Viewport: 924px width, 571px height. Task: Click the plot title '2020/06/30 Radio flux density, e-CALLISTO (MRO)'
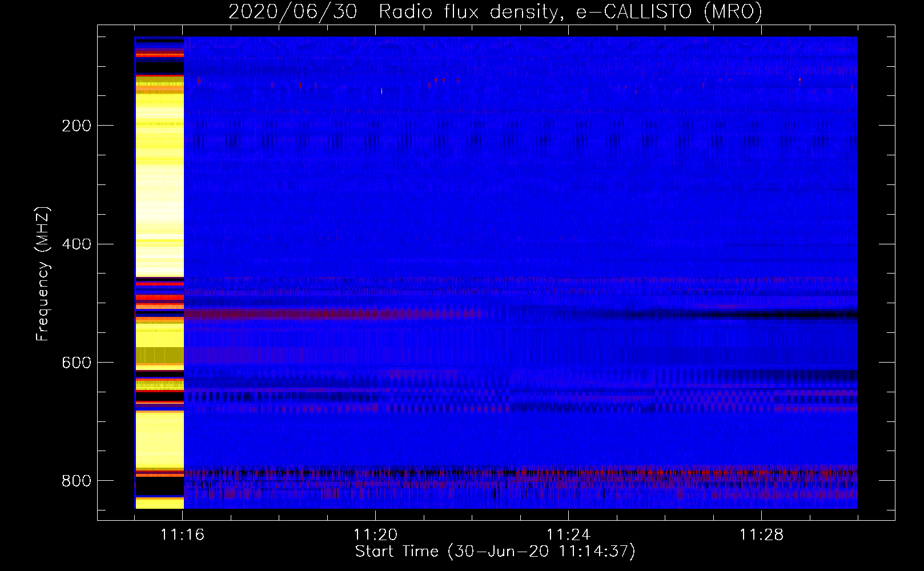(x=495, y=11)
